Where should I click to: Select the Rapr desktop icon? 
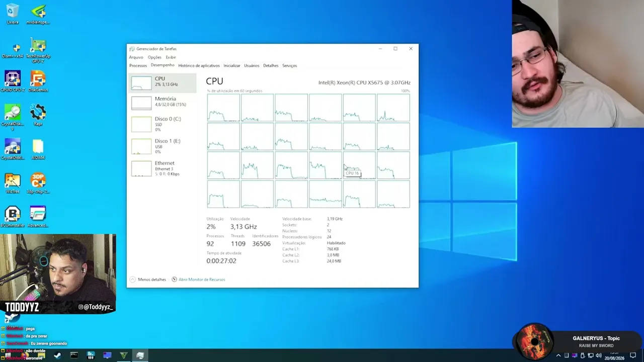(x=38, y=115)
